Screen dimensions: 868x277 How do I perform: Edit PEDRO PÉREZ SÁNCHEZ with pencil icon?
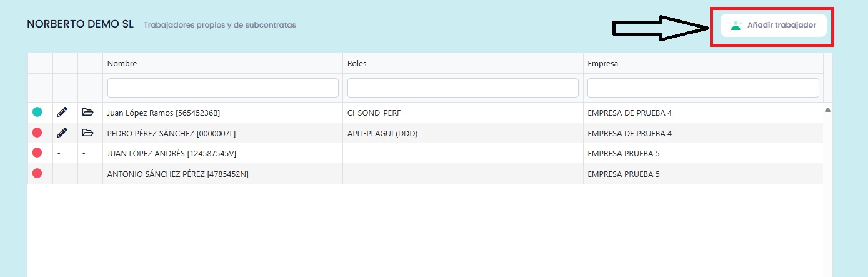[62, 133]
